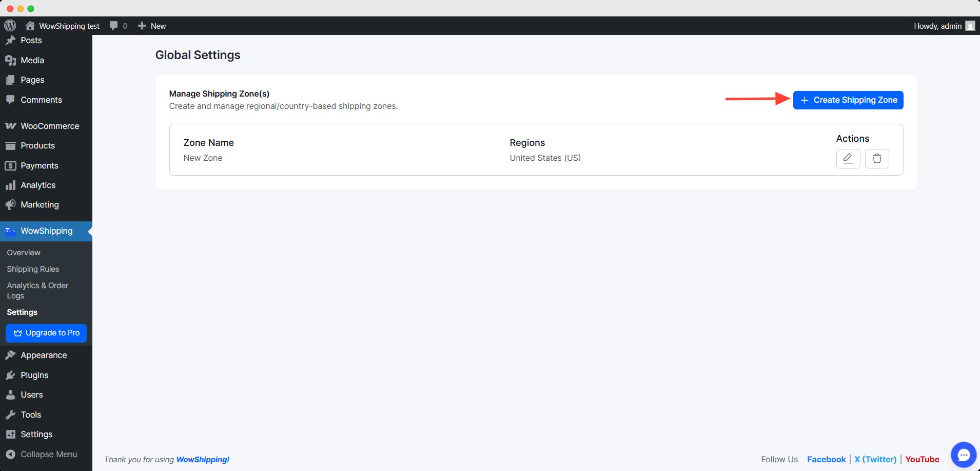Go to Pages in the sidebar
The width and height of the screenshot is (980, 471).
(46, 80)
